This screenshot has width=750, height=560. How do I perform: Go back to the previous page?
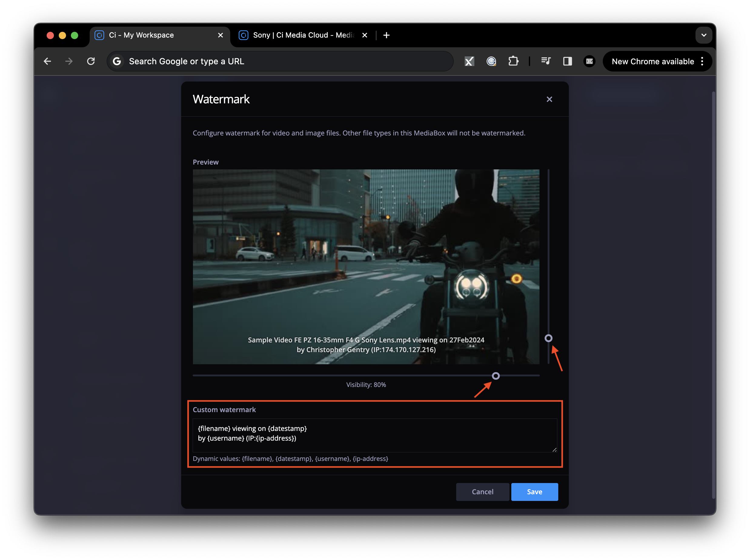point(47,61)
